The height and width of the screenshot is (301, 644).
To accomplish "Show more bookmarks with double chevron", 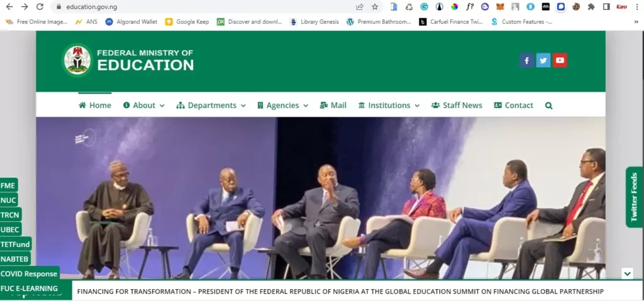I will (x=636, y=22).
